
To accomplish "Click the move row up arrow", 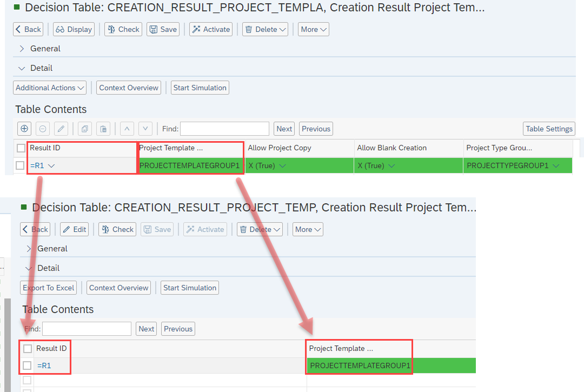I will tap(127, 129).
